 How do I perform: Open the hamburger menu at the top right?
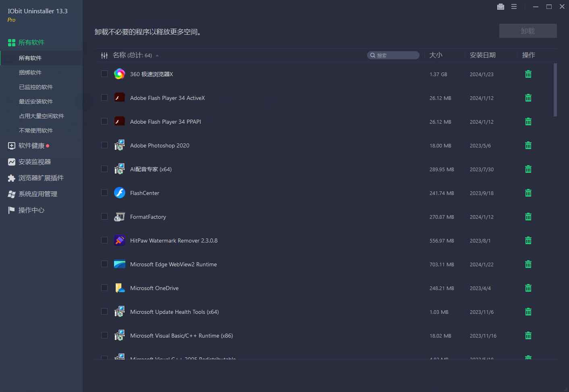pos(513,6)
